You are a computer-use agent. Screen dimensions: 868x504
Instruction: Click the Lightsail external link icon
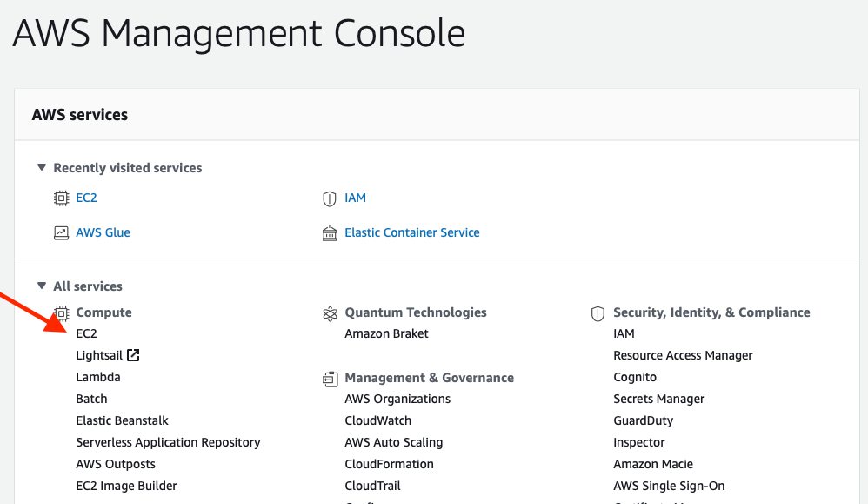pos(133,355)
